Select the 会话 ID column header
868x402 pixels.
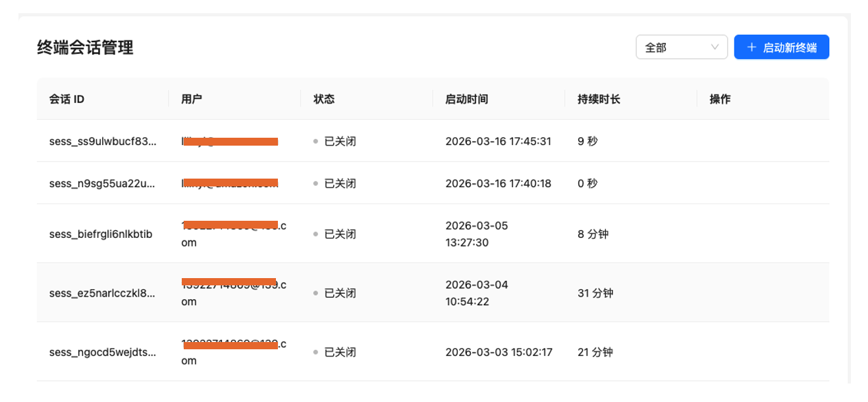click(67, 100)
